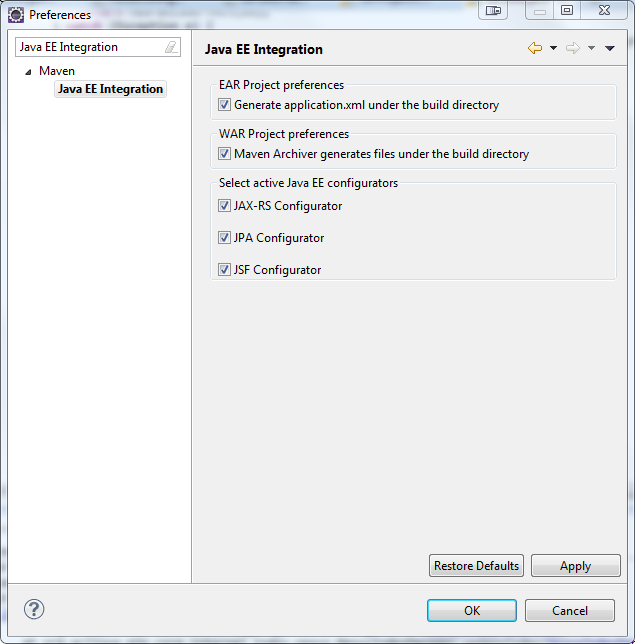Open the help question mark icon

click(x=34, y=609)
